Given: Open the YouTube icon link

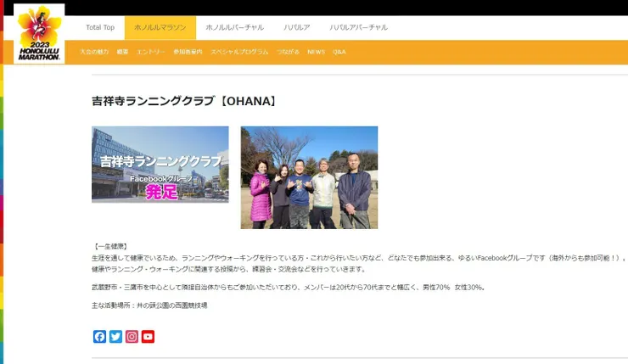Looking at the screenshot, I should click(x=148, y=336).
